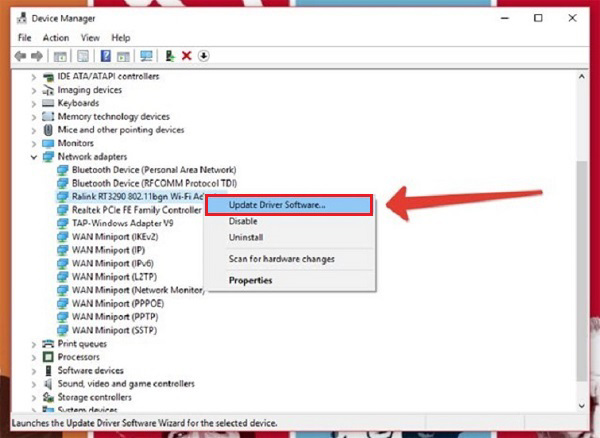Expand Sound, video and game controllers node
The height and width of the screenshot is (438, 600).
click(x=34, y=384)
